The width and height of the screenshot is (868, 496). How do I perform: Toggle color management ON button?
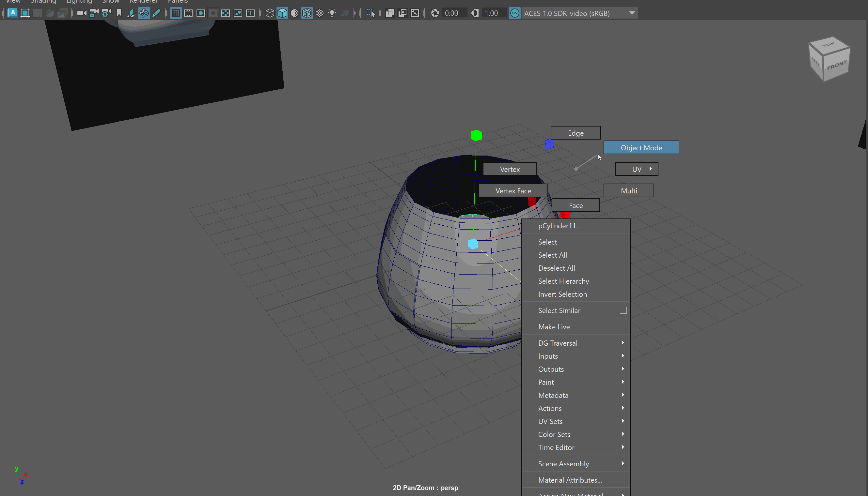[x=514, y=13]
